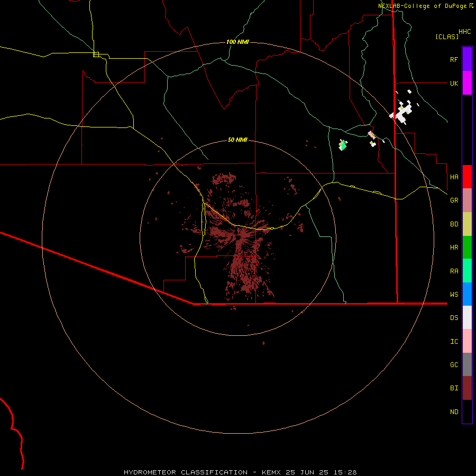
Task: Click the 'HA' legend label
Action: click(x=454, y=177)
